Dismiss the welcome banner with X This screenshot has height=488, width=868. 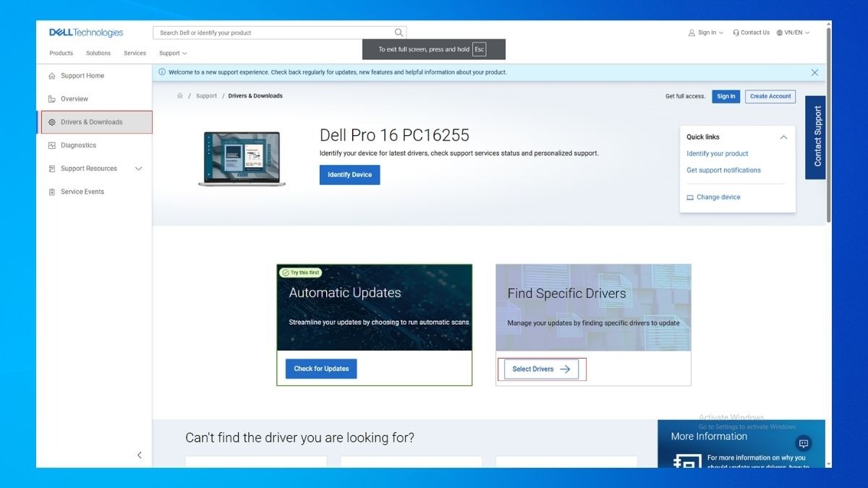[814, 72]
